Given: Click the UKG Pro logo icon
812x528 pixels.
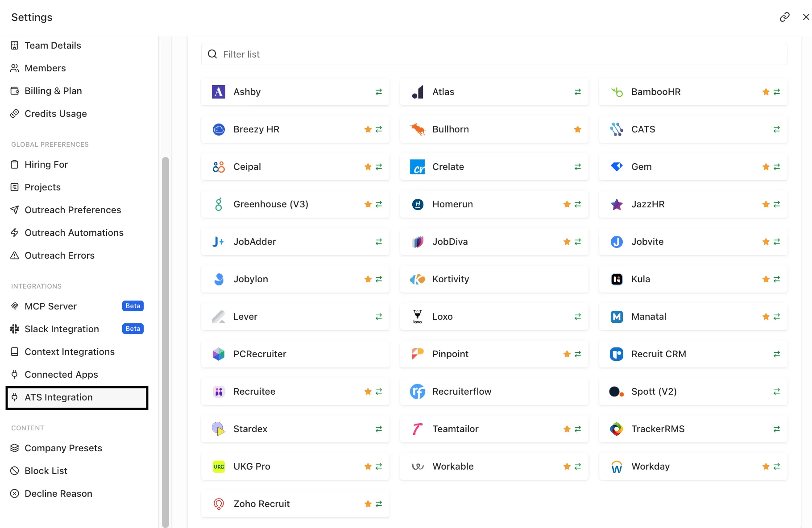Looking at the screenshot, I should click(x=219, y=466).
